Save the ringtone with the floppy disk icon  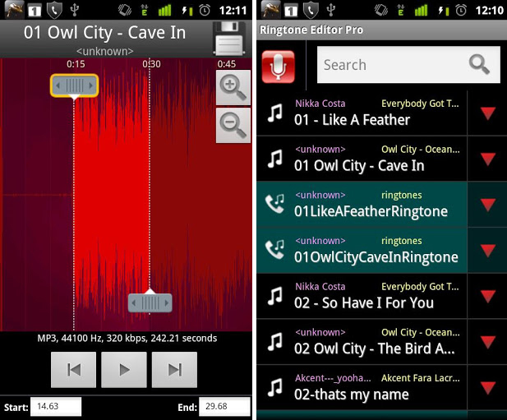[229, 39]
